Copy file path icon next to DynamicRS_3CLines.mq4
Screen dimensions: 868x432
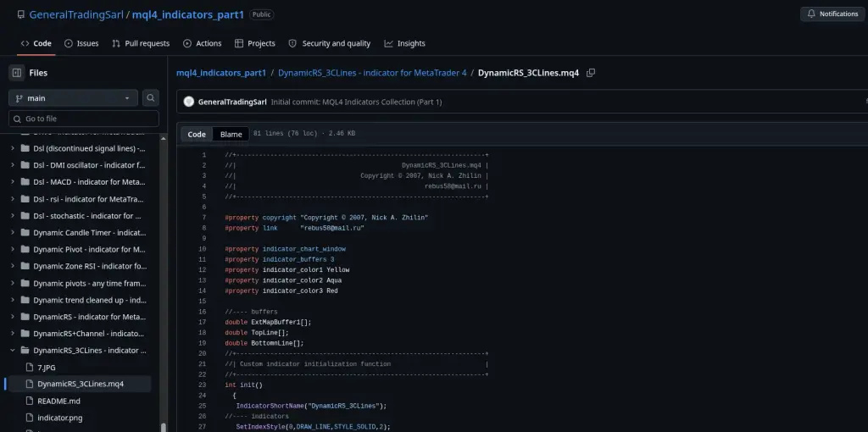[591, 73]
